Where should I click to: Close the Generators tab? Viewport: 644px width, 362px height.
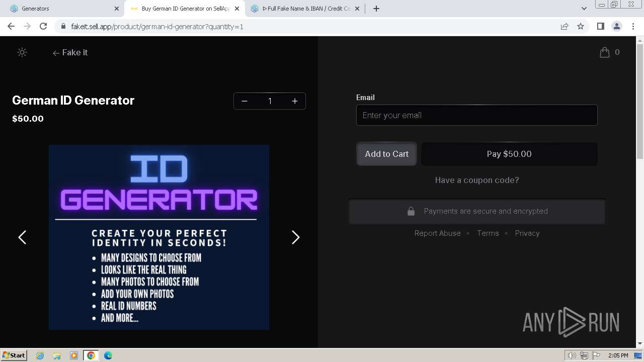[116, 9]
